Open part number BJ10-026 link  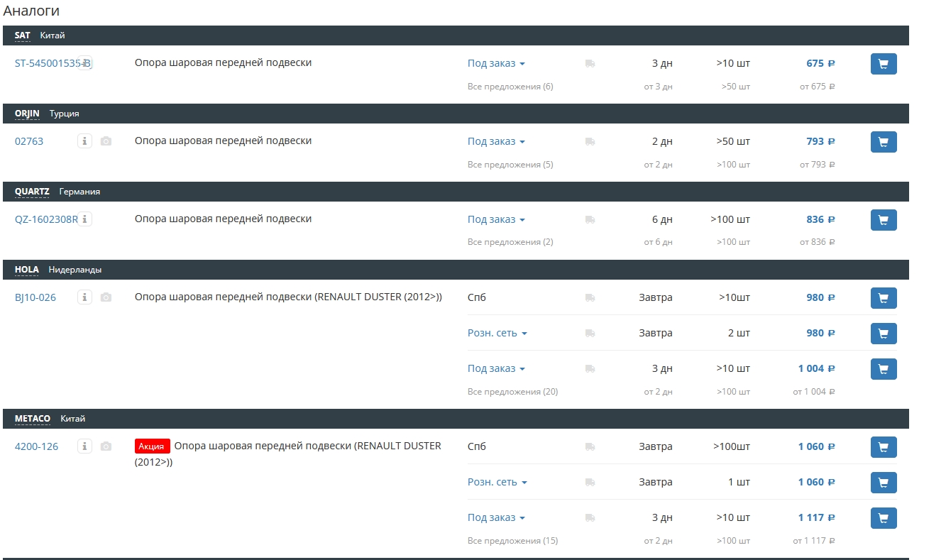[x=35, y=297]
